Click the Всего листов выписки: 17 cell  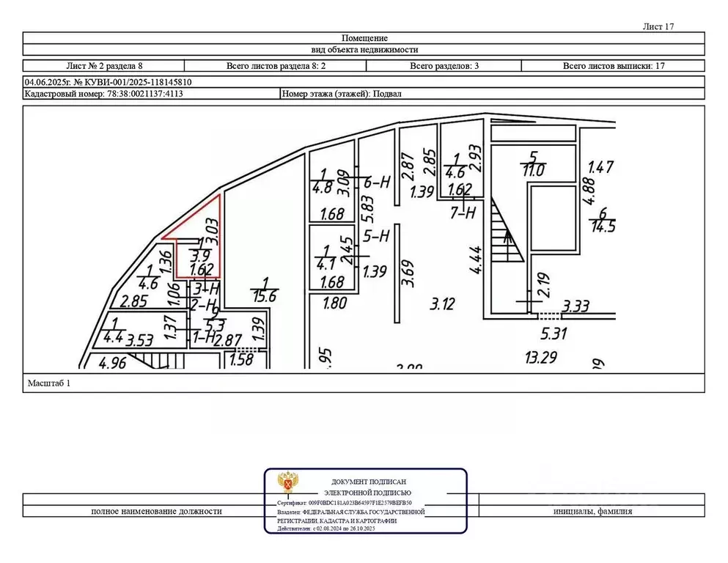pos(613,66)
